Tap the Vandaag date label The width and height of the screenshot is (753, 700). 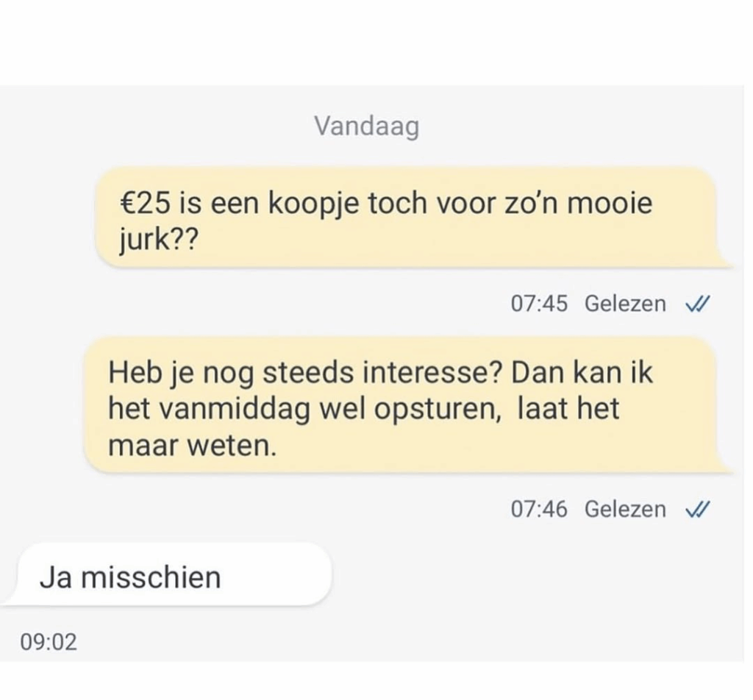point(367,126)
